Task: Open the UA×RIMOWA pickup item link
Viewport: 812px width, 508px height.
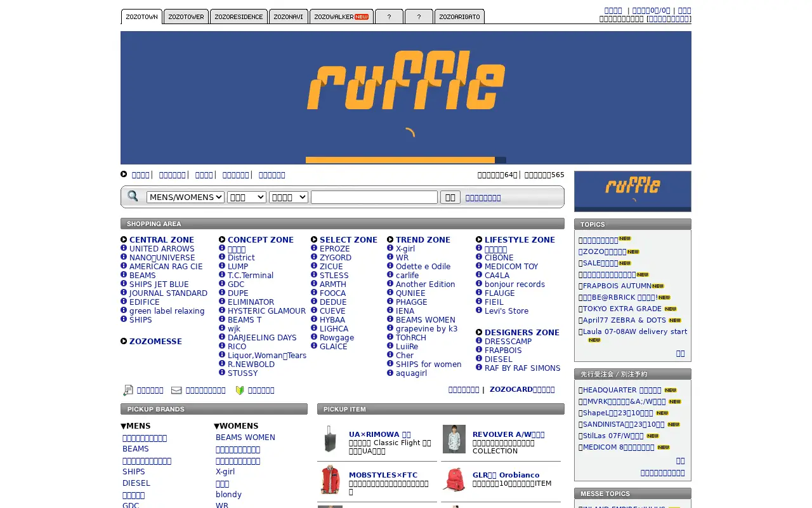Action: coord(380,434)
